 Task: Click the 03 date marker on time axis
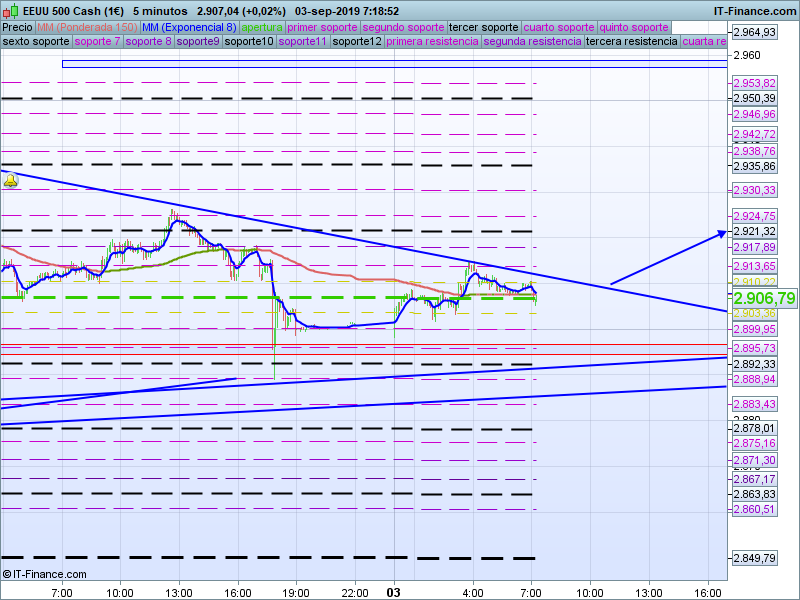pos(394,592)
